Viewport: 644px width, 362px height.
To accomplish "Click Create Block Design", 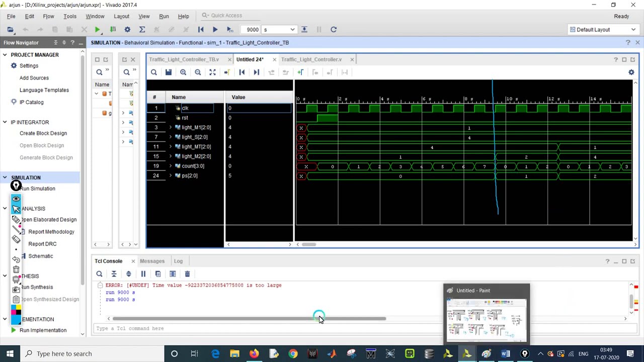I will (x=43, y=133).
